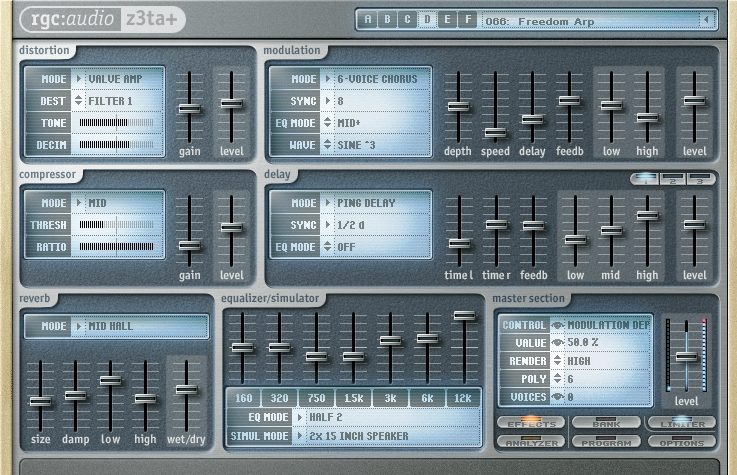The image size is (737, 475).
Task: Select the 3k equalizer band label
Action: [390, 398]
